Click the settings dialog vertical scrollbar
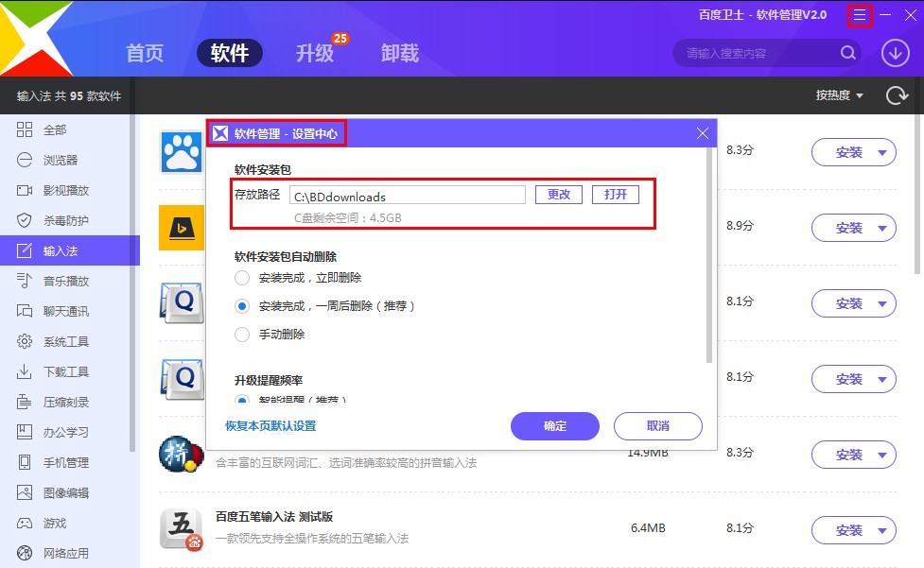The height and width of the screenshot is (568, 924). (709, 255)
